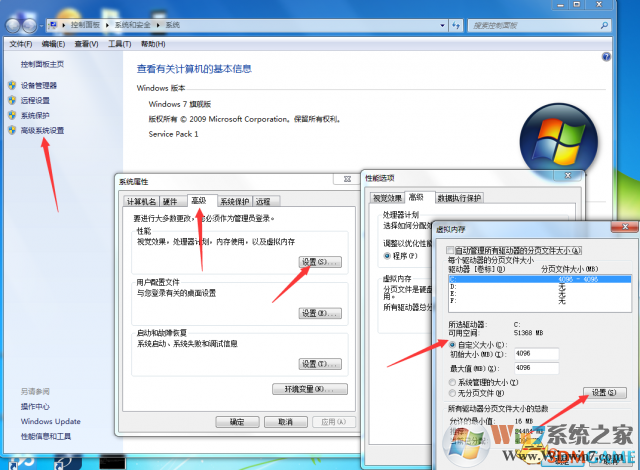The height and width of the screenshot is (470, 640).
Task: Click the shield icon beside 远程设置
Action: coord(12,100)
